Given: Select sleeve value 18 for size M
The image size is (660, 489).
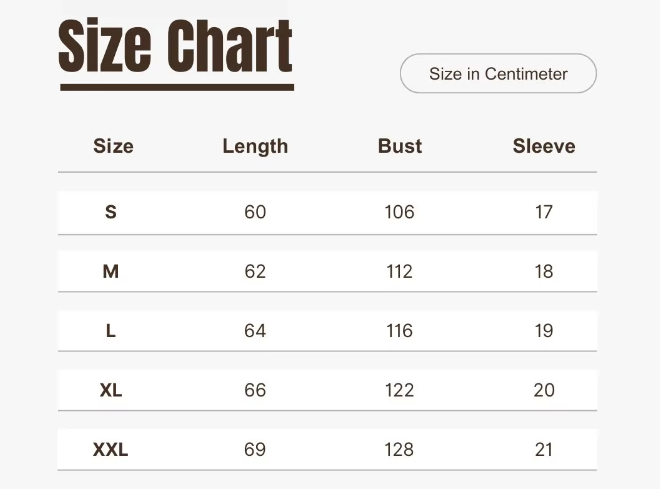Looking at the screenshot, I should click(544, 271).
